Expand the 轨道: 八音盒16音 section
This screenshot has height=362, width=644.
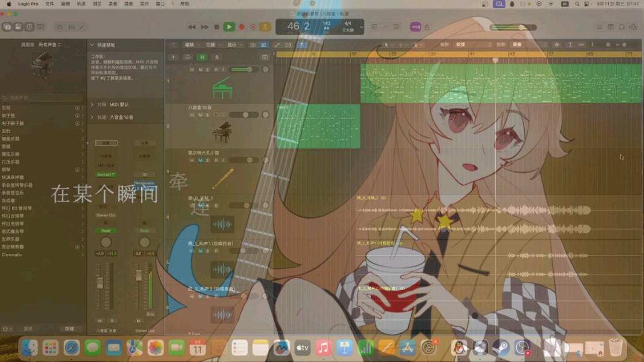92,117
